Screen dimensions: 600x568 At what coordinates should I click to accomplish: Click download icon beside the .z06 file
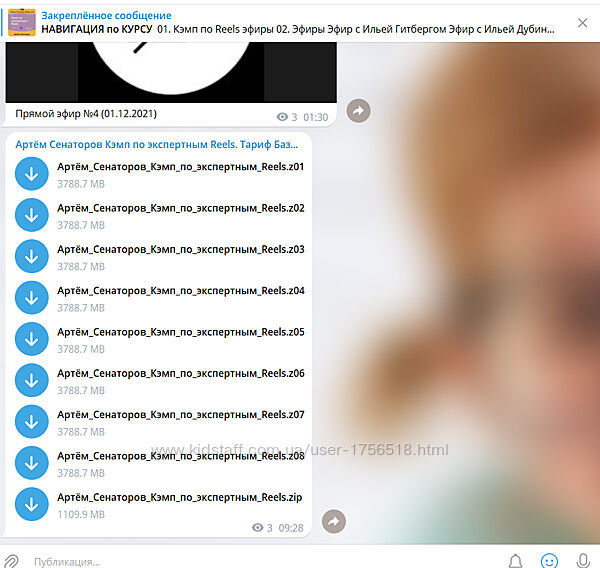32,380
